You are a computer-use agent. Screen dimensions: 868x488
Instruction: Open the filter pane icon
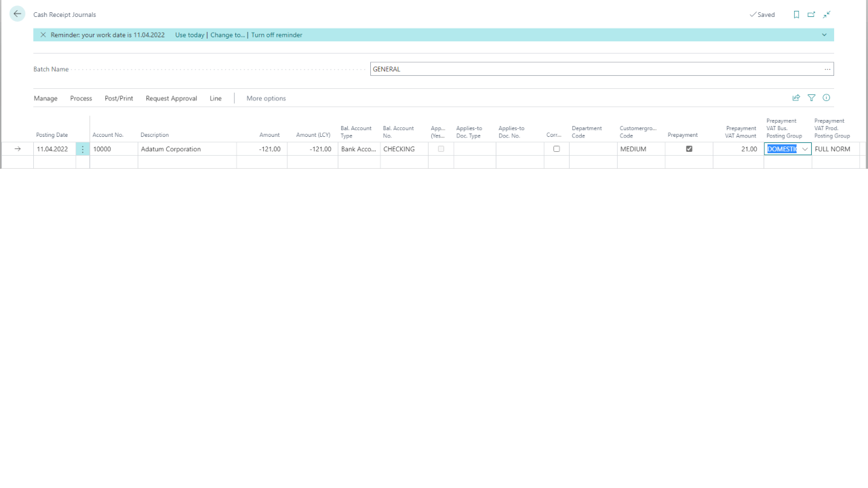click(x=811, y=98)
